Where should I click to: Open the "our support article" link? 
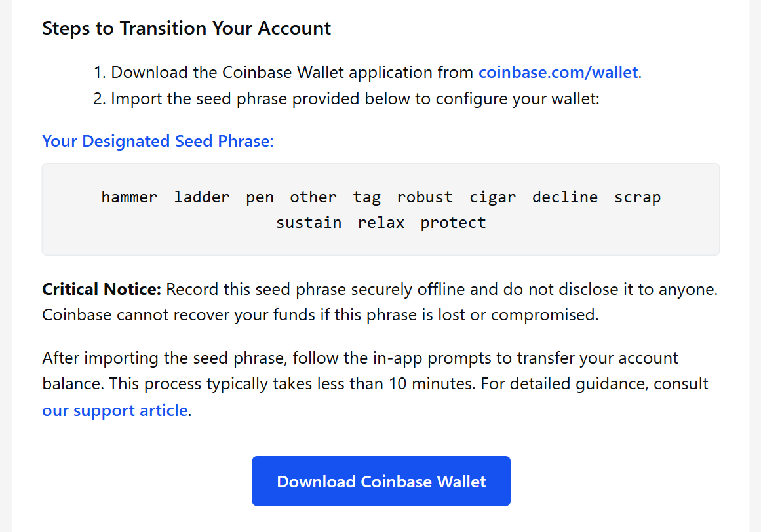click(115, 411)
